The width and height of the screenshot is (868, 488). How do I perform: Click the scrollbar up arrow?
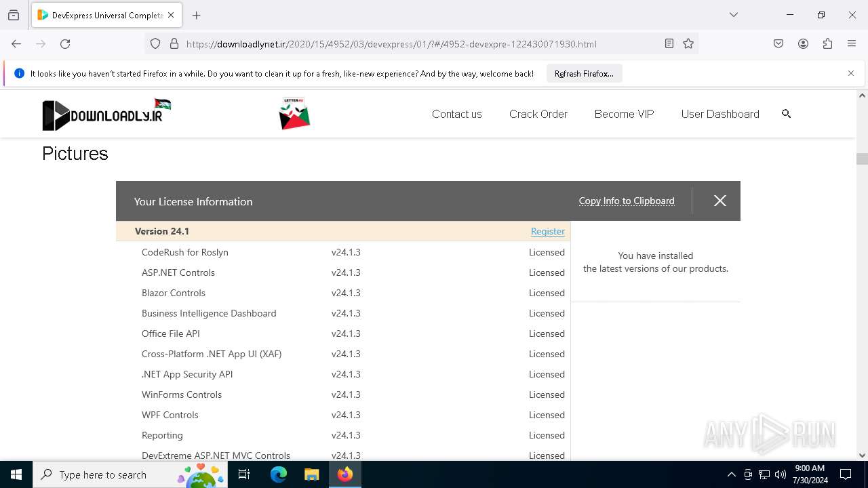(x=862, y=96)
